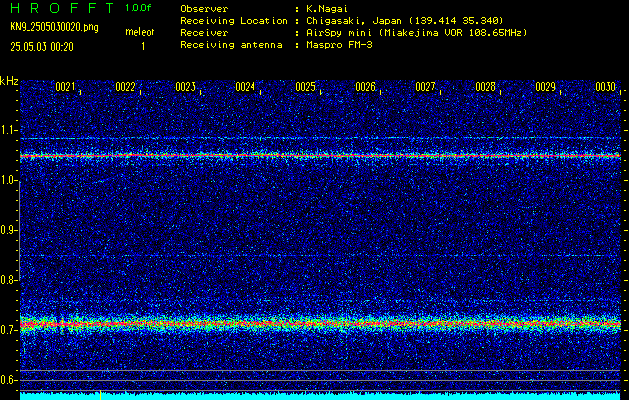Click the 0030 time marker

point(606,87)
